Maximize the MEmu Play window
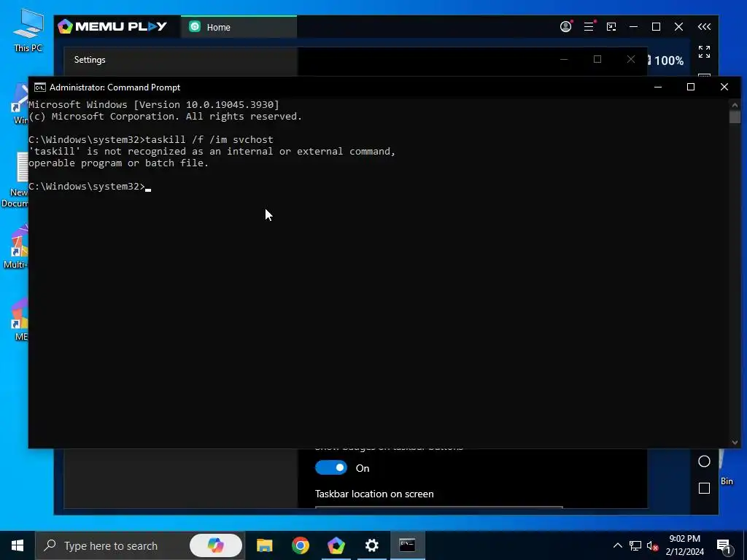The width and height of the screenshot is (747, 560). click(656, 27)
